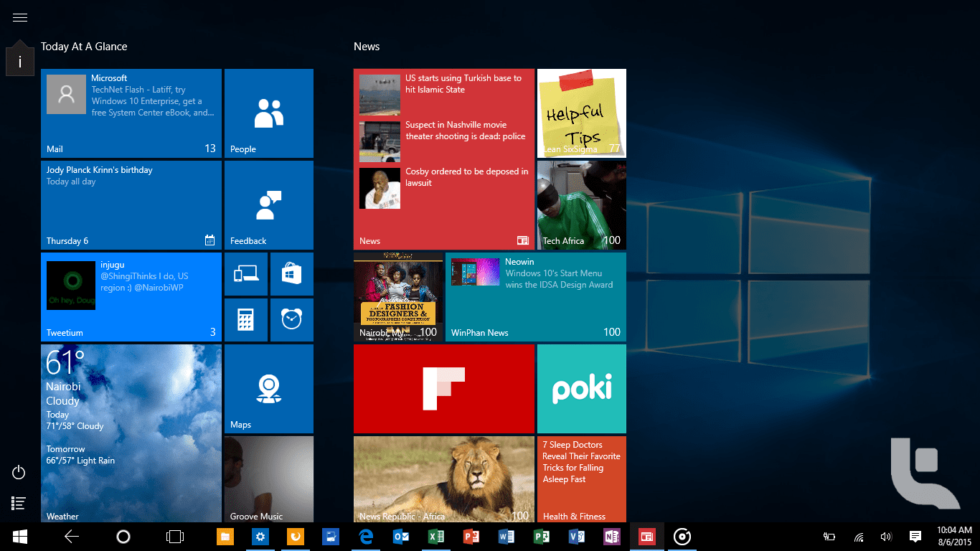
Task: Open Excel from the taskbar
Action: 436,537
